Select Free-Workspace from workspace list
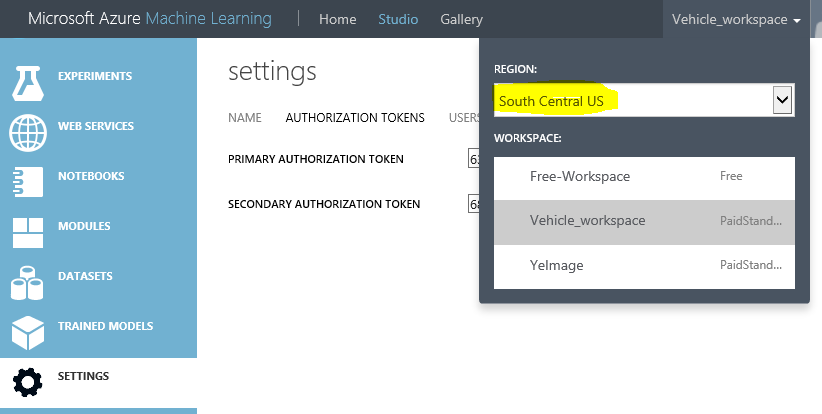The width and height of the screenshot is (822, 414). click(644, 178)
